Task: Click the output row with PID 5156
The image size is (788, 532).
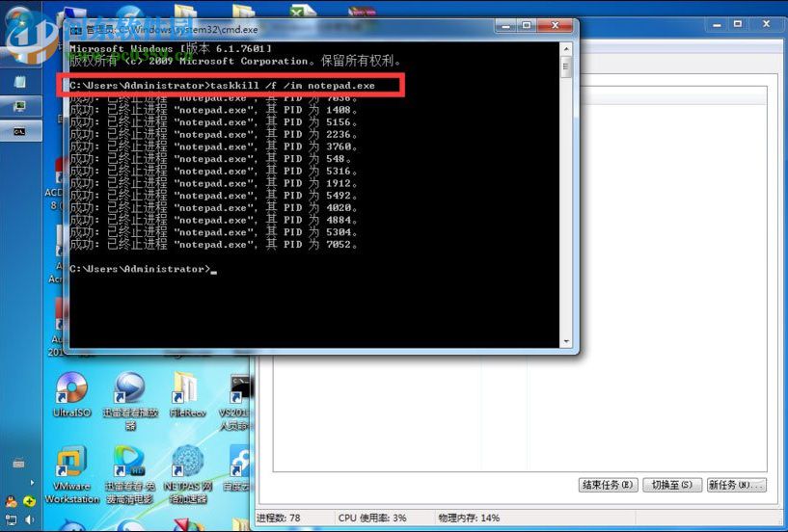Action: point(213,122)
